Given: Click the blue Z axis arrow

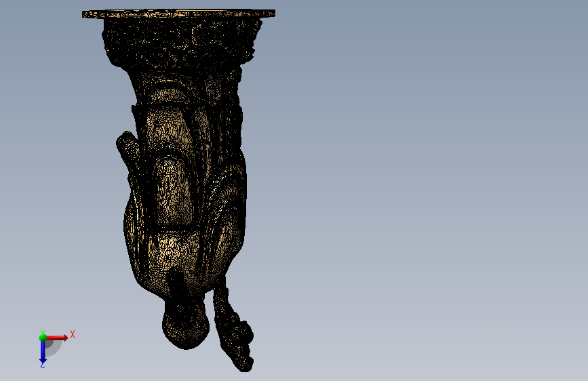Looking at the screenshot, I should (43, 353).
